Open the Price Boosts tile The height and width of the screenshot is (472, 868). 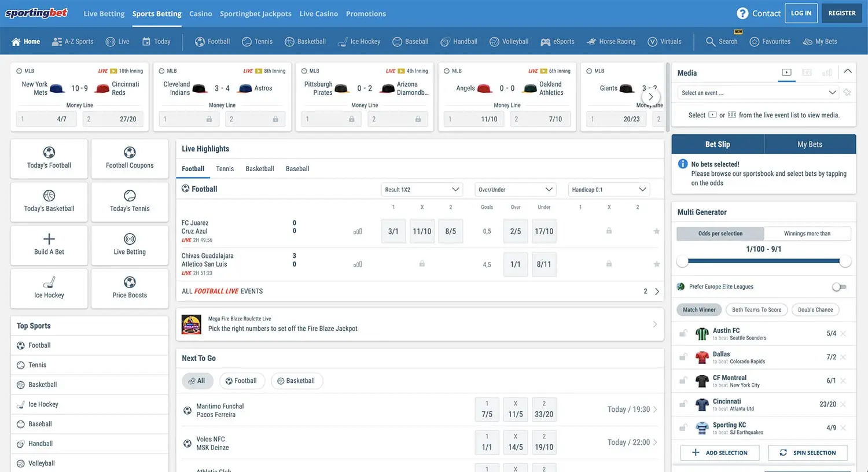(x=130, y=289)
